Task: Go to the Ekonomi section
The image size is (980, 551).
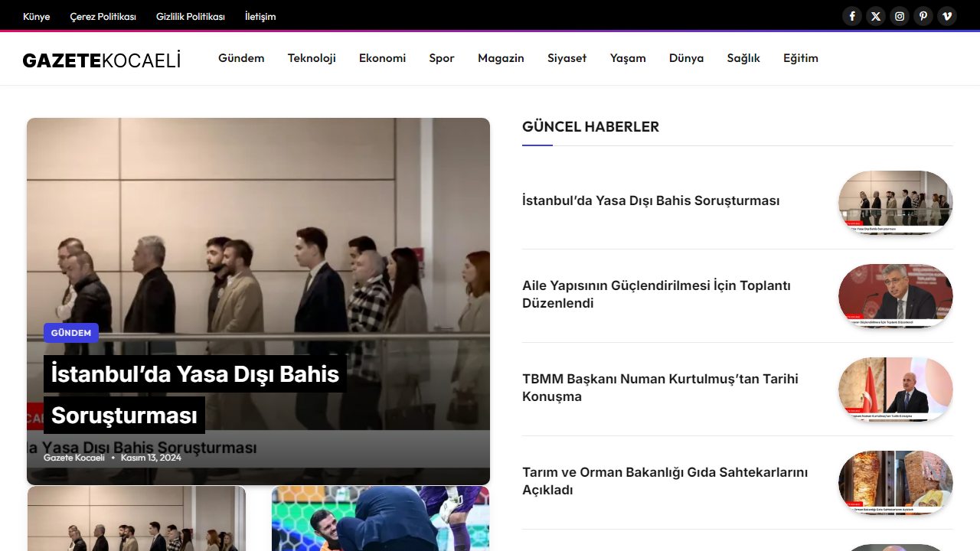Action: tap(382, 58)
